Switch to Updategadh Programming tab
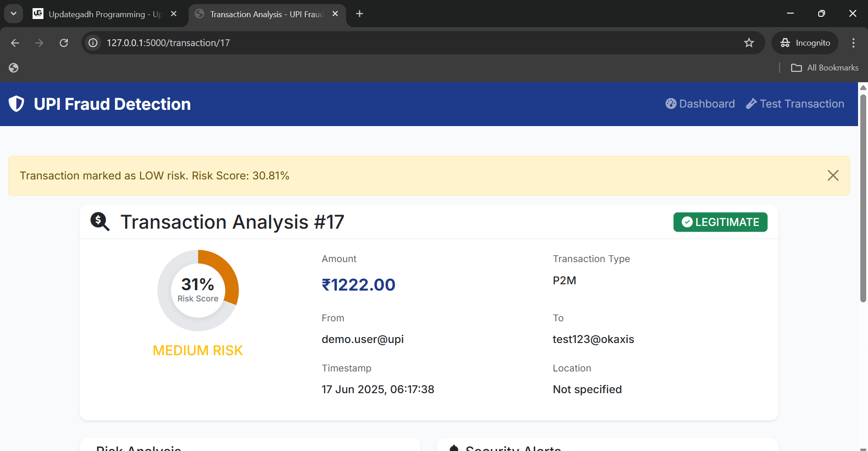 click(104, 14)
